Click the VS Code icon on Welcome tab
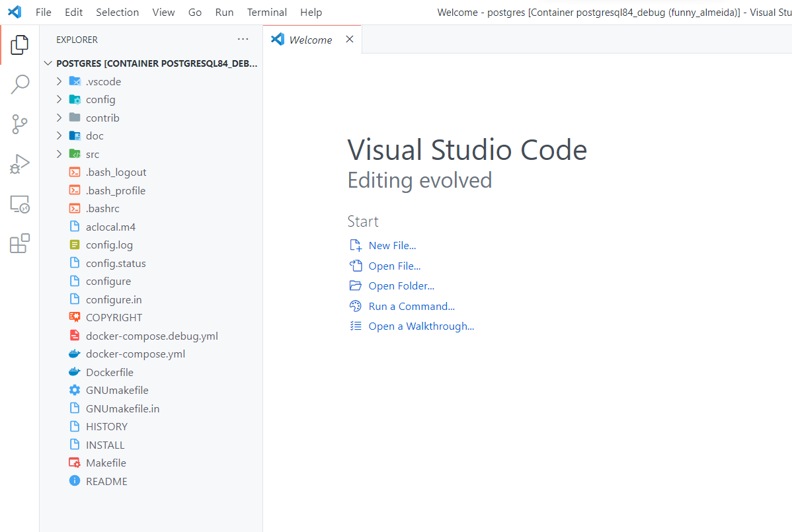Image resolution: width=792 pixels, height=532 pixels. click(278, 40)
